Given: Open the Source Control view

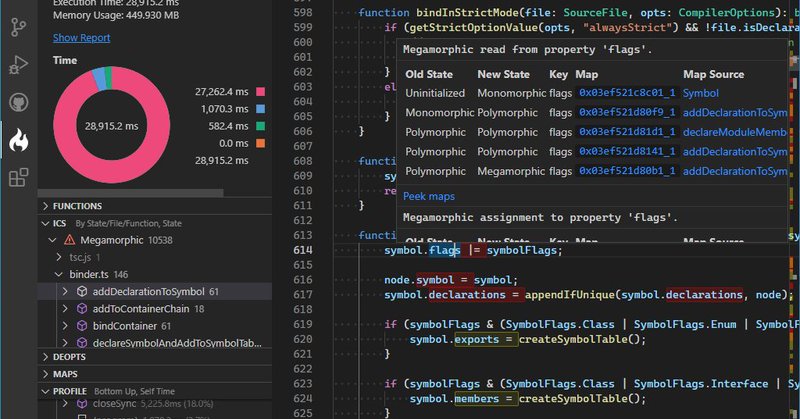Looking at the screenshot, I should pos(18,28).
